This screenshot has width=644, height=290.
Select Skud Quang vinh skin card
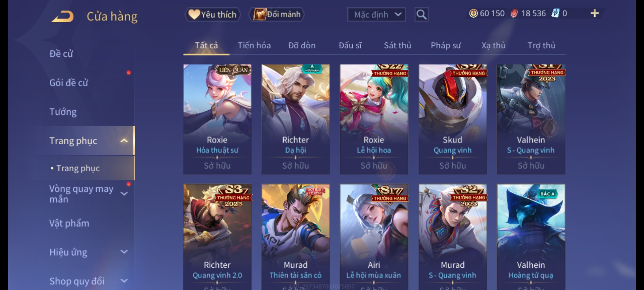[x=453, y=119]
